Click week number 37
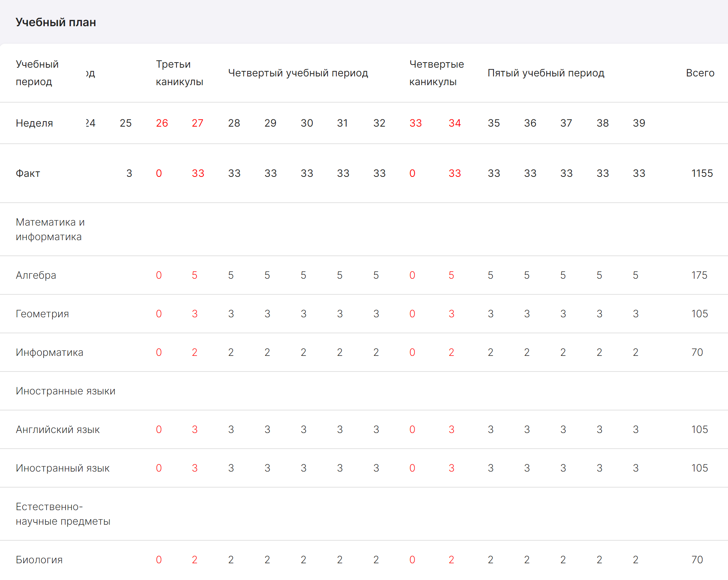The width and height of the screenshot is (728, 580). pos(566,123)
